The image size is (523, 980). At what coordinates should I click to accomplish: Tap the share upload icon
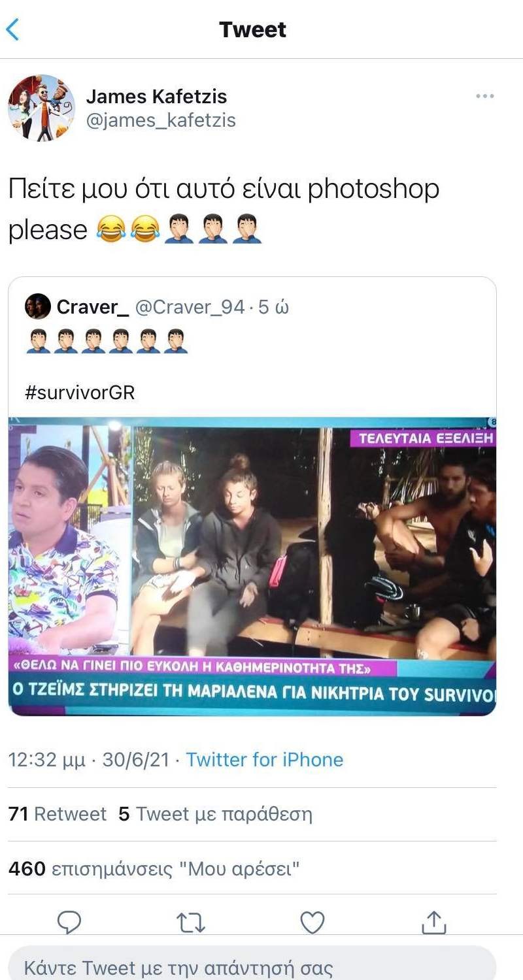coord(433,921)
